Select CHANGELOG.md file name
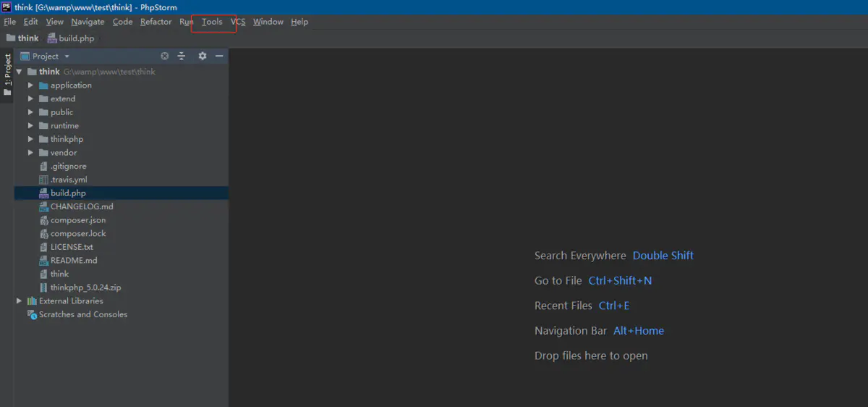Screen dimensions: 868x407 tap(82, 206)
